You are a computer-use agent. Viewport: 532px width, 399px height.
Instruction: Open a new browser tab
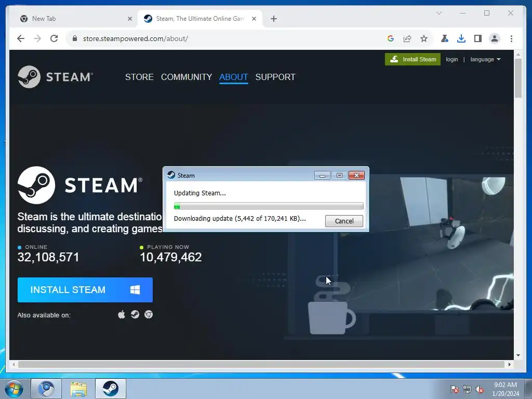[274, 19]
